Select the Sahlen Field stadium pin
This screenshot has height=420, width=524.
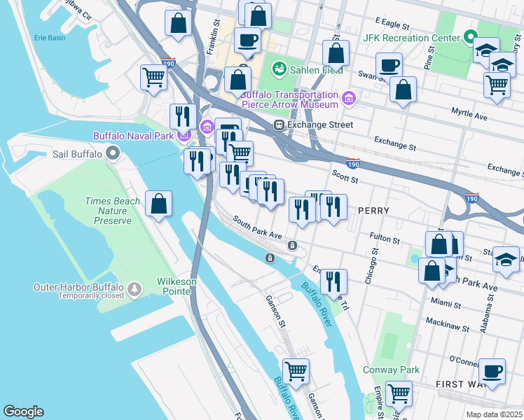pyautogui.click(x=279, y=69)
